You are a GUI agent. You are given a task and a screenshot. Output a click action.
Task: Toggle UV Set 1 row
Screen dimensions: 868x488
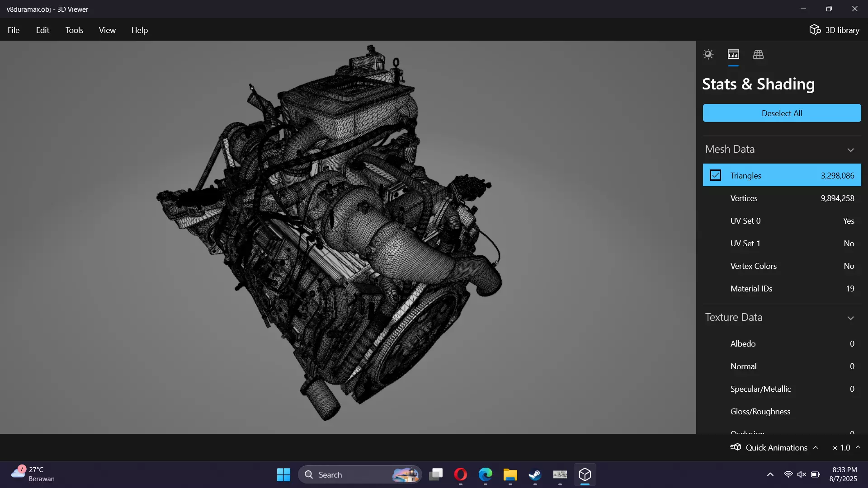(782, 243)
